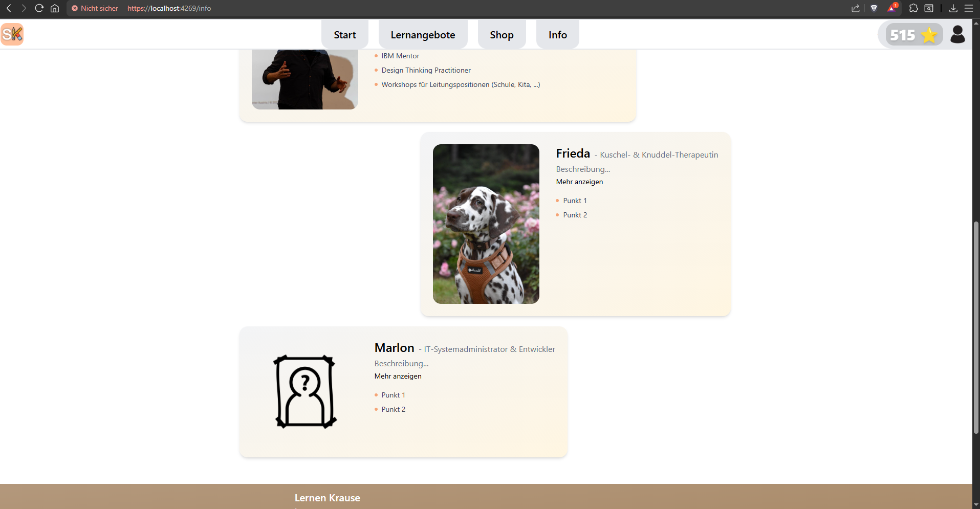Open the browser hamburger menu
The height and width of the screenshot is (509, 980).
click(969, 8)
